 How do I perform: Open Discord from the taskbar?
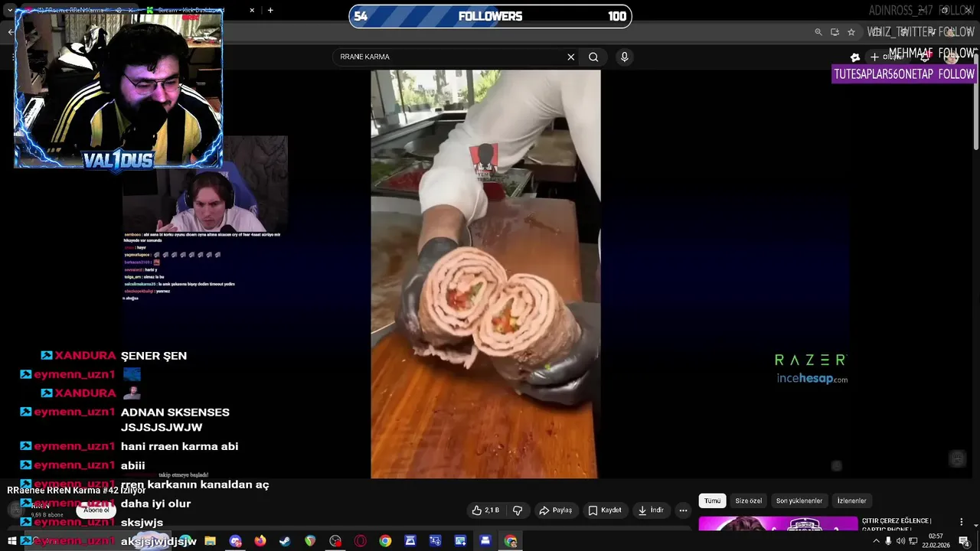[x=235, y=541]
